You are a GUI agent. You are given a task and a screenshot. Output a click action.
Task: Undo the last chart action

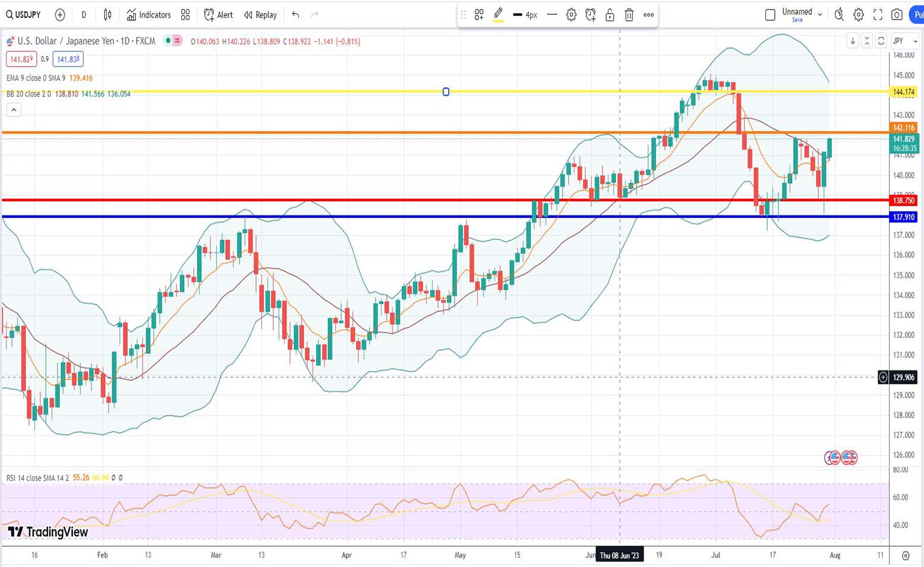pos(295,15)
